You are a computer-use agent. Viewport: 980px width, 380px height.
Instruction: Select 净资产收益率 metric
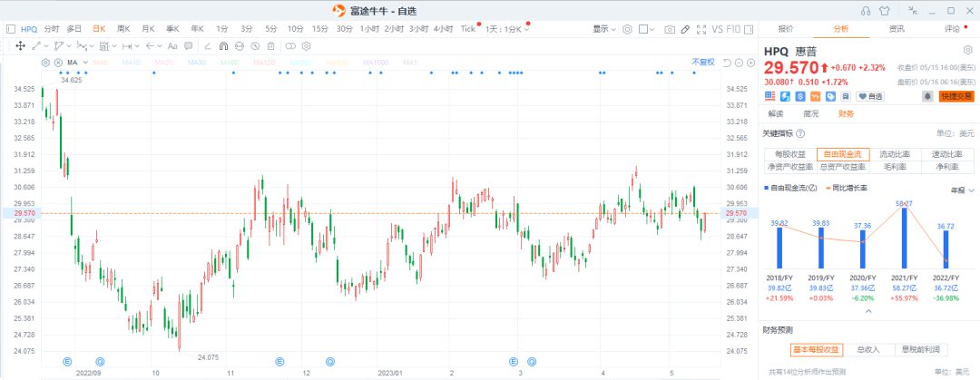pos(790,167)
